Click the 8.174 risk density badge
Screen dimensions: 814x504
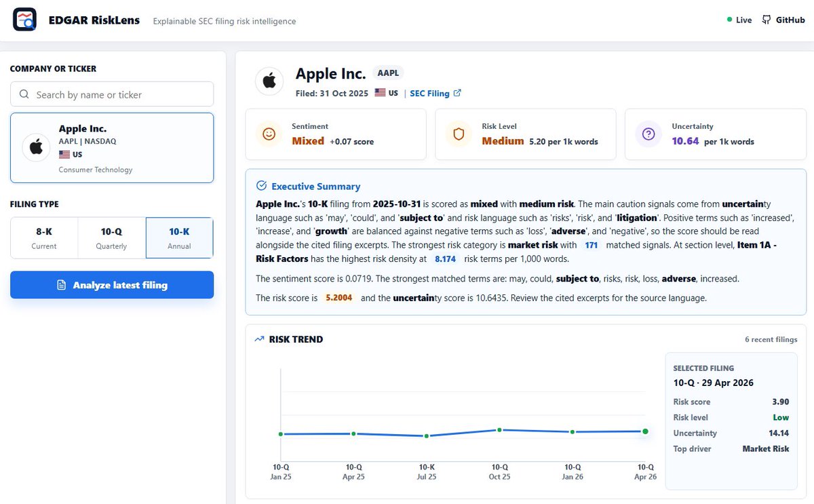click(445, 259)
